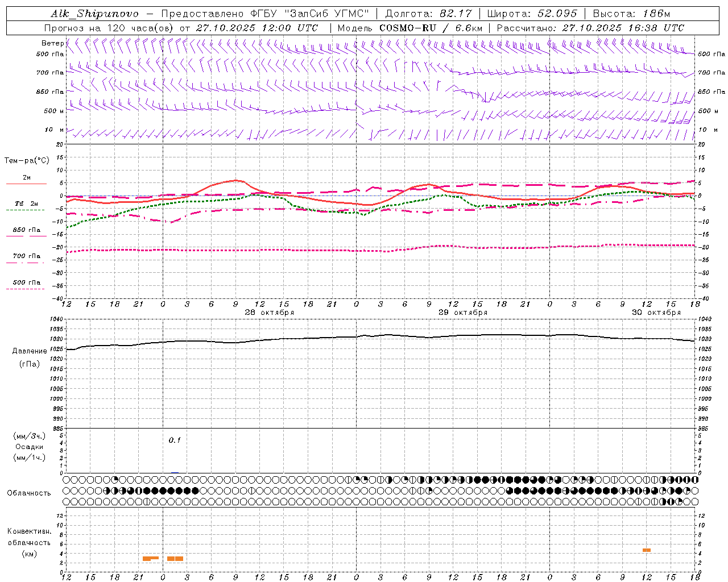Click the orange convective cloud bar on 30 октября
This screenshot has height=582, width=728.
click(647, 550)
